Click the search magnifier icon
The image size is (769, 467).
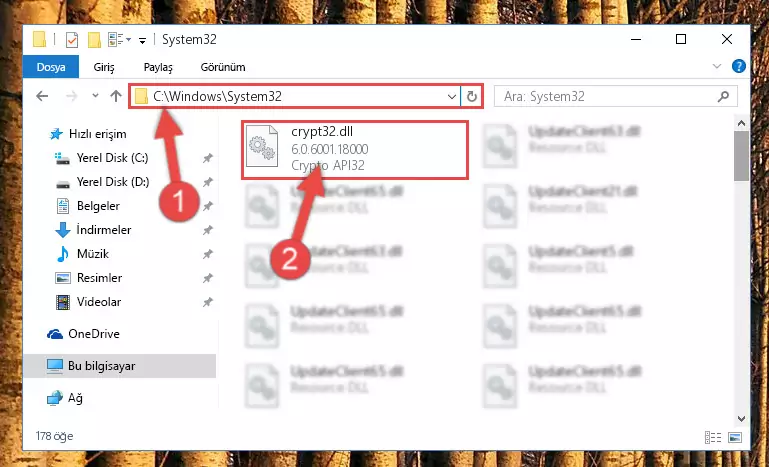tap(723, 97)
